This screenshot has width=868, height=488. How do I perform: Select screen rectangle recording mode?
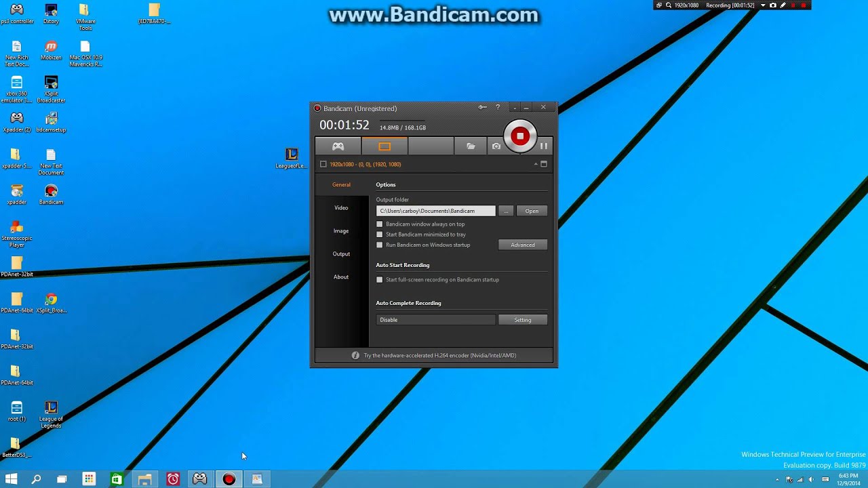click(384, 146)
